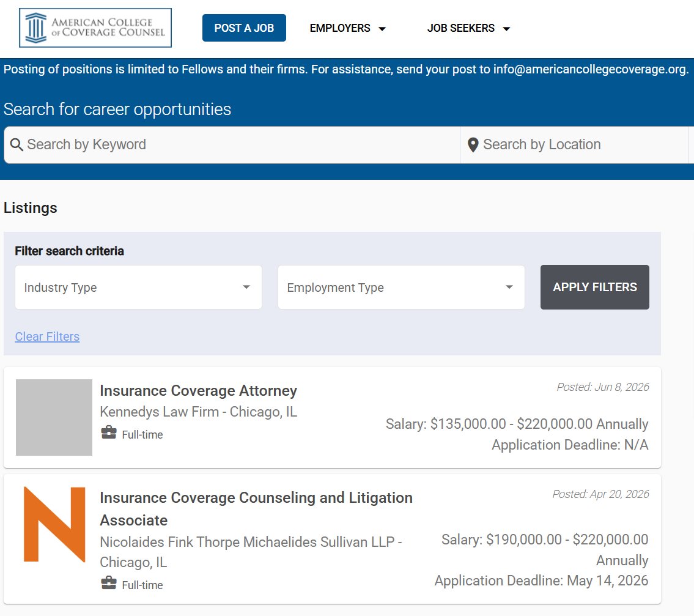Open the Employment Type dropdown

point(402,288)
